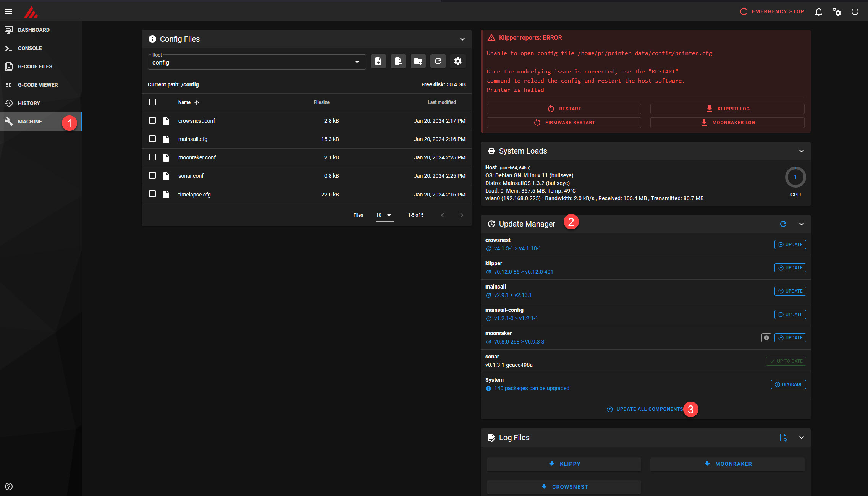Screen dimensions: 868x496
Task: Click the create new file icon
Action: (398, 61)
